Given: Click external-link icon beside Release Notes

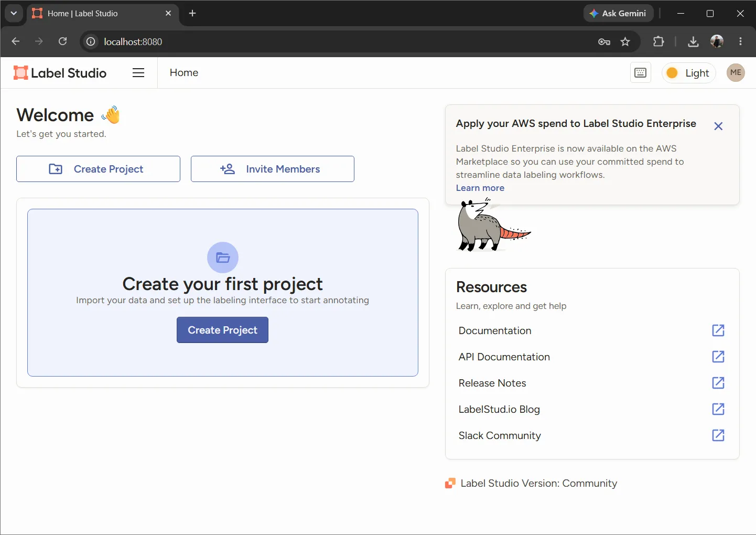Looking at the screenshot, I should pos(718,383).
